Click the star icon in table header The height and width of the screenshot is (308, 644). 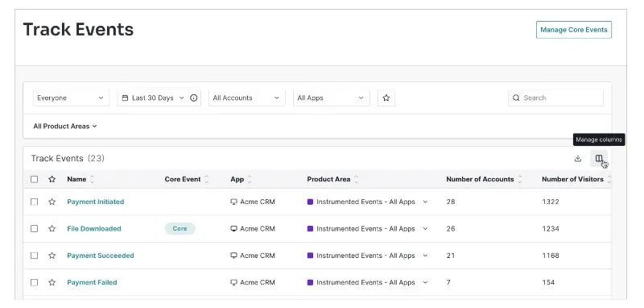click(52, 179)
